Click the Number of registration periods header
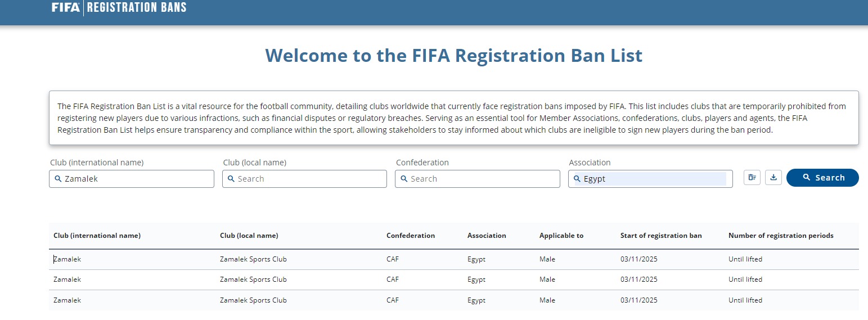 coord(780,236)
